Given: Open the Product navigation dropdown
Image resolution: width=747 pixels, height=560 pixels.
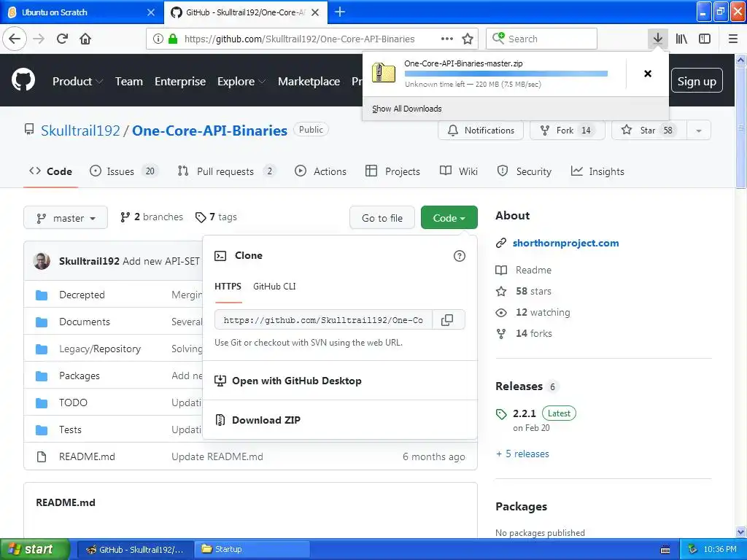Looking at the screenshot, I should (x=77, y=82).
